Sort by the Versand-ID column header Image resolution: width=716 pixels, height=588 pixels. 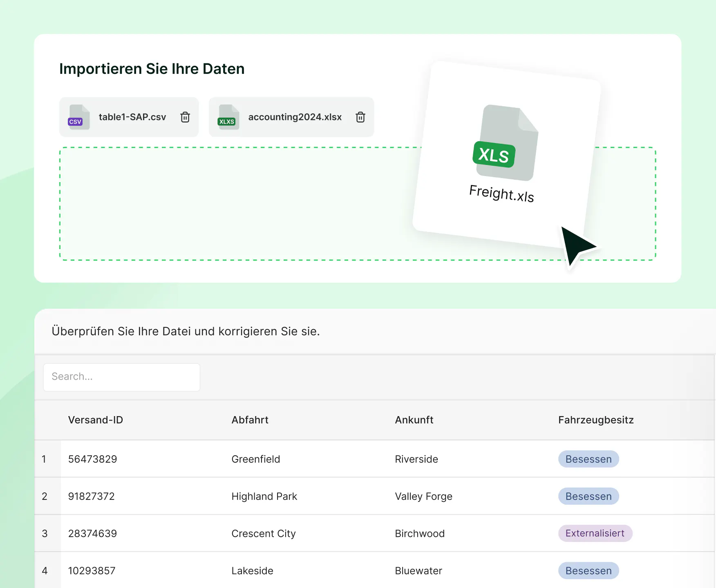[x=96, y=420]
